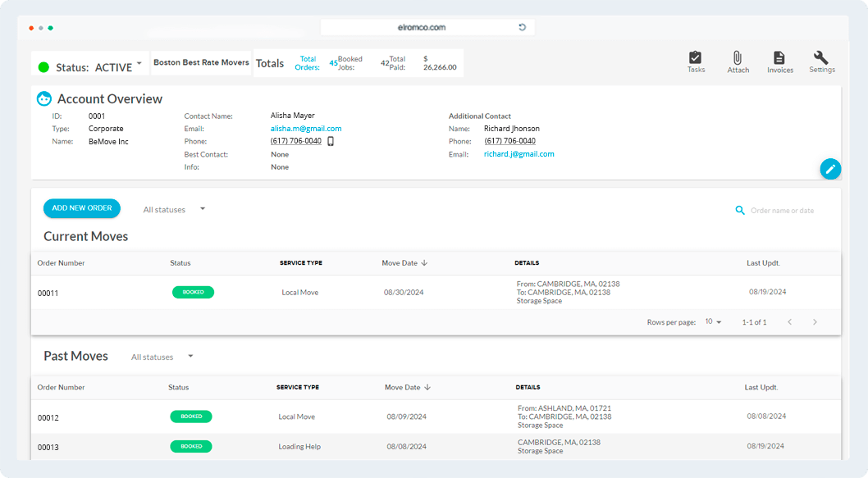The width and height of the screenshot is (868, 478).
Task: Click Alisha Mayer's phone number link
Action: [296, 141]
